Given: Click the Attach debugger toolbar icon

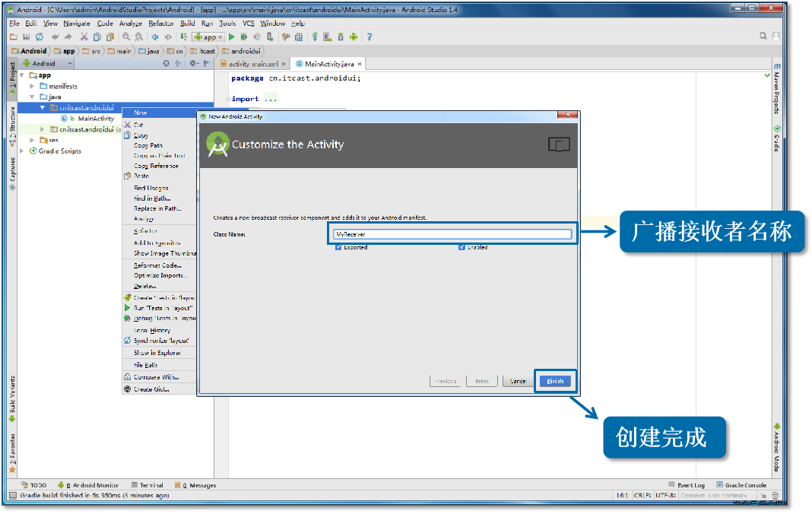Looking at the screenshot, I should tap(270, 36).
